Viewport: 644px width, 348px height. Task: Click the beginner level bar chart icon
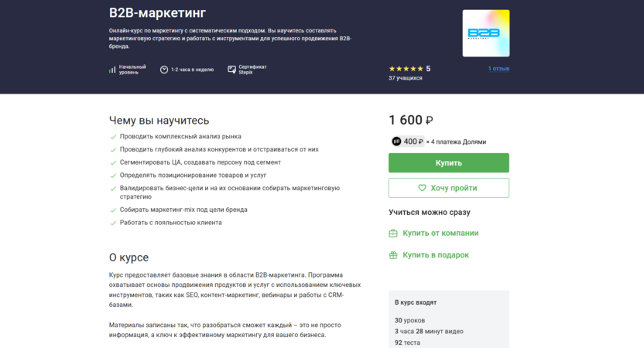click(x=112, y=70)
